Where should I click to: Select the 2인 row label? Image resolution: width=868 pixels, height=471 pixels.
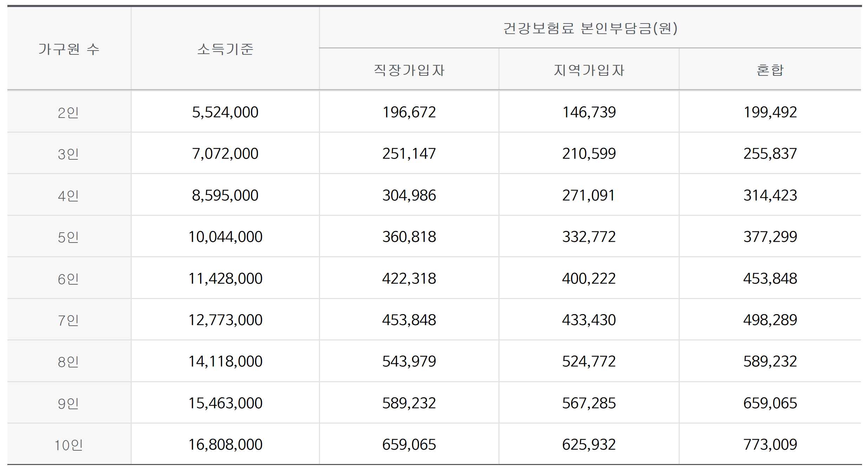[x=68, y=113]
